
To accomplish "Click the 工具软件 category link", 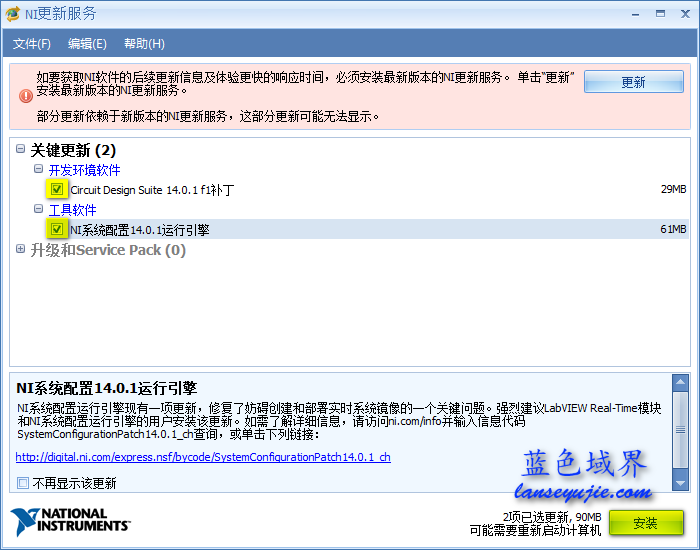I will pyautogui.click(x=72, y=210).
